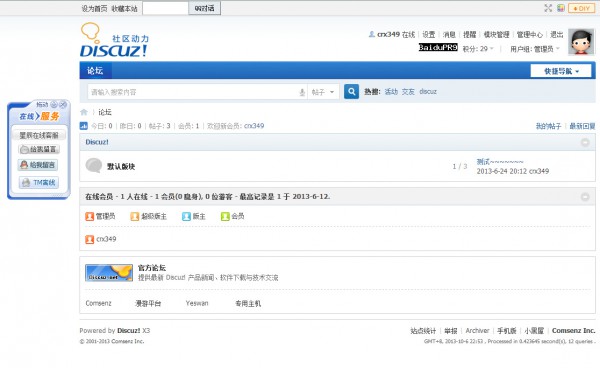The image size is (600, 368).
Task: Click the TM离线 button
Action: click(39, 182)
